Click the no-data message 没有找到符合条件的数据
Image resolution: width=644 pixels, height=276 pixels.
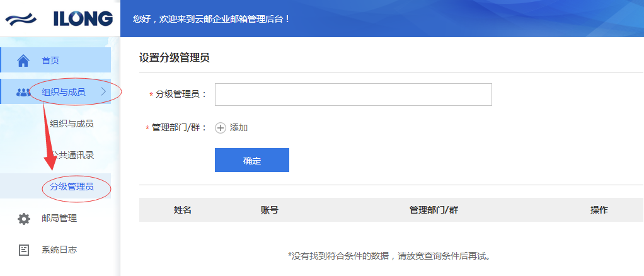coord(389,256)
